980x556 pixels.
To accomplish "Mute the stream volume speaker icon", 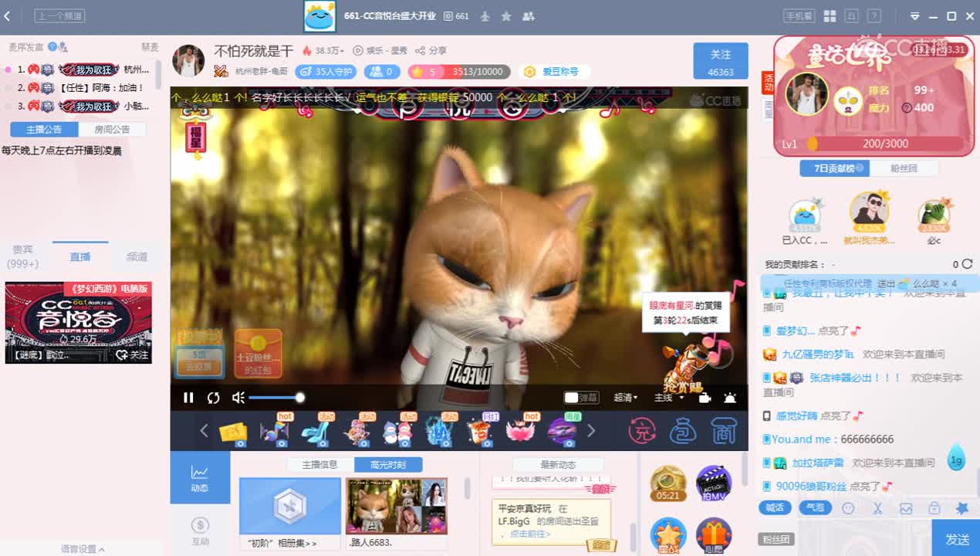I will (x=238, y=398).
